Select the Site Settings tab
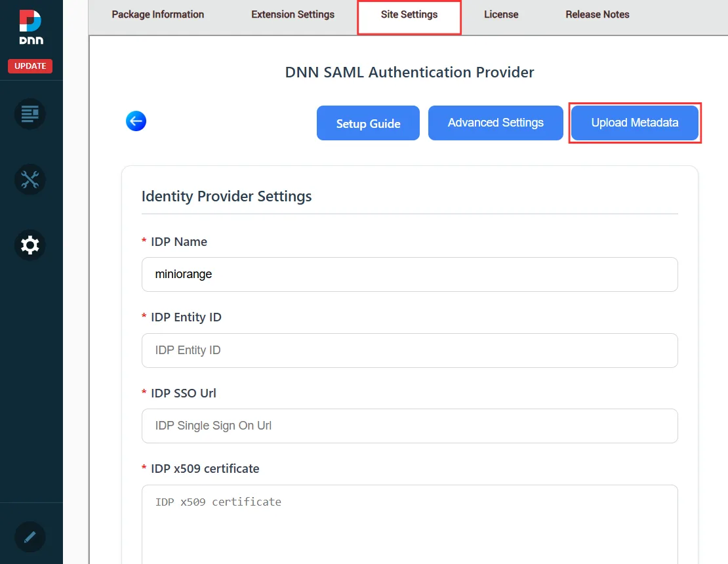The height and width of the screenshot is (564, 728). 409,16
